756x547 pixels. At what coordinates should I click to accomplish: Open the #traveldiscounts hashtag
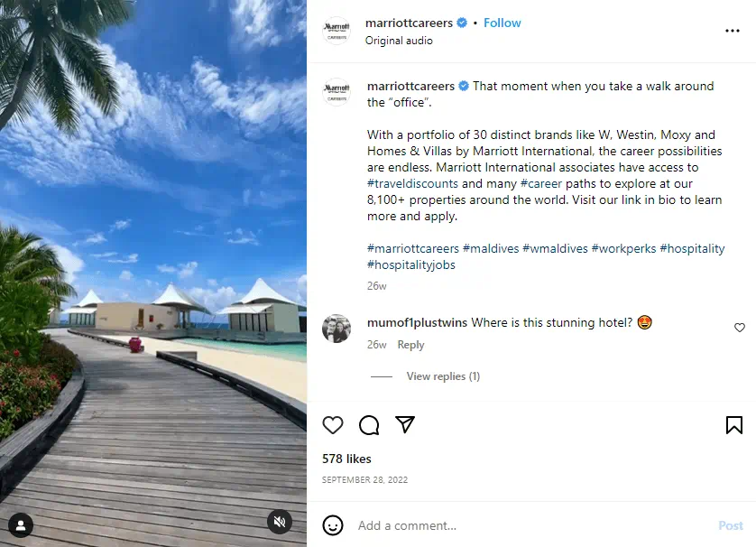coord(412,184)
